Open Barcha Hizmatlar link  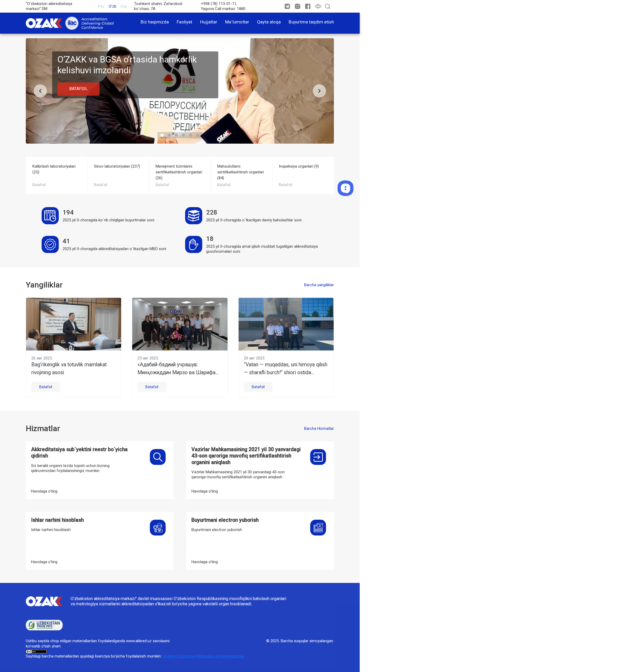coord(319,428)
